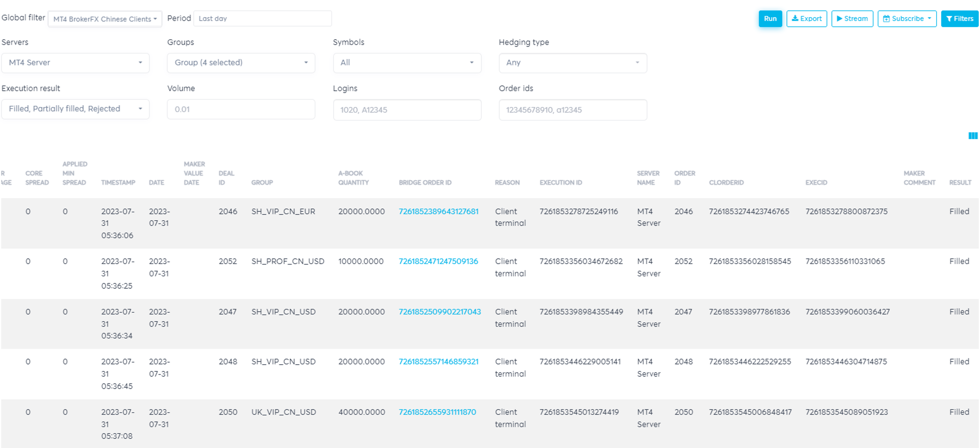Sort by the A-Book Quantity header

(353, 178)
